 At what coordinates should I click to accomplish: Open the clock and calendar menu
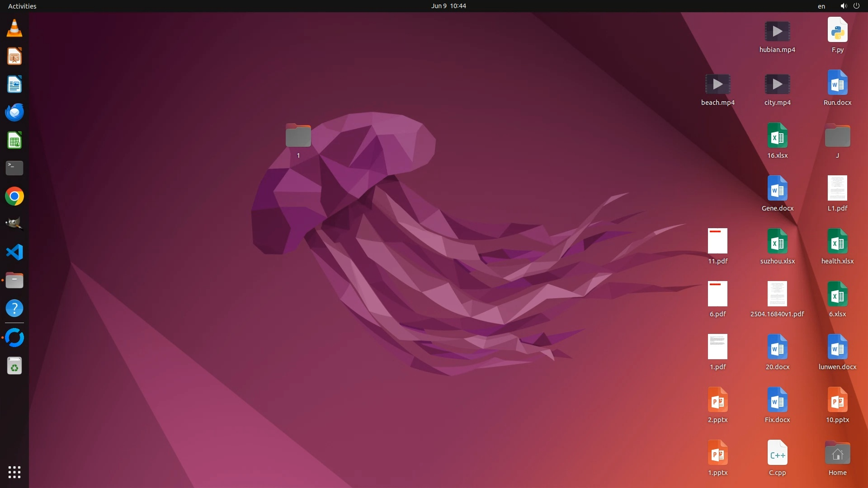[x=448, y=6]
